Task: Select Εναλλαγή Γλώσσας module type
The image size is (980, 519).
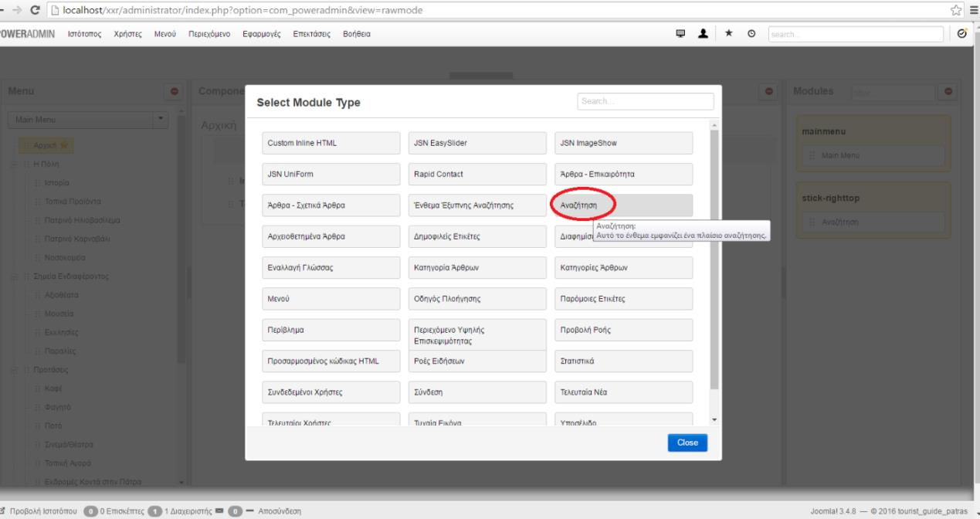Action: [x=330, y=267]
